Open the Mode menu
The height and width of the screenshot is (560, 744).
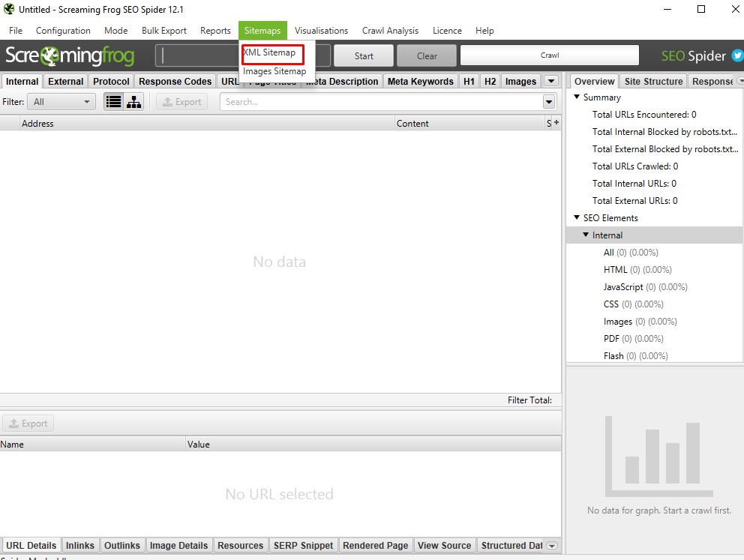point(115,30)
